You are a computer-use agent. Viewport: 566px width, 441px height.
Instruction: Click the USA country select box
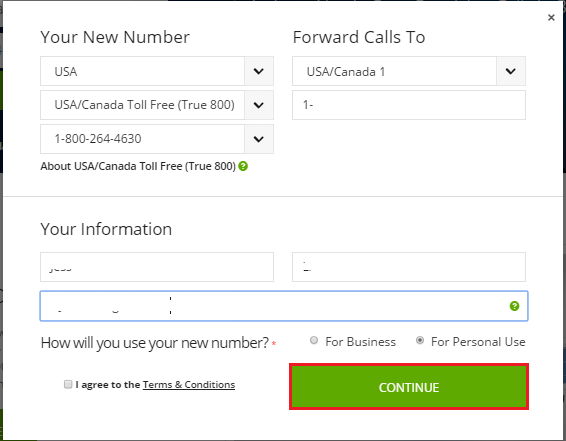(157, 71)
